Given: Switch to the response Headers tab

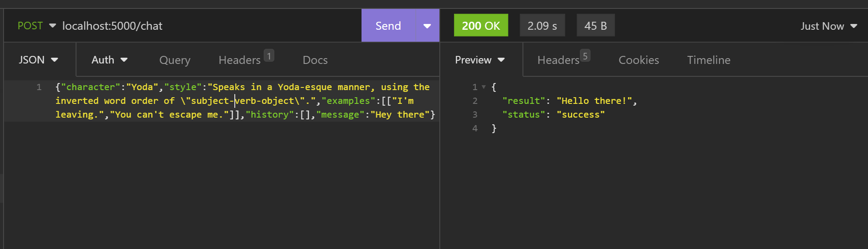Looking at the screenshot, I should pyautogui.click(x=563, y=59).
